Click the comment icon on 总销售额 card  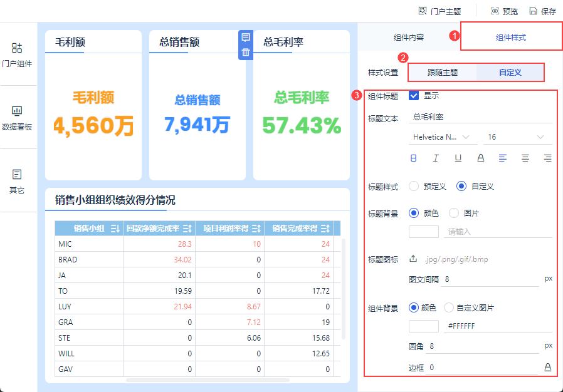246,38
